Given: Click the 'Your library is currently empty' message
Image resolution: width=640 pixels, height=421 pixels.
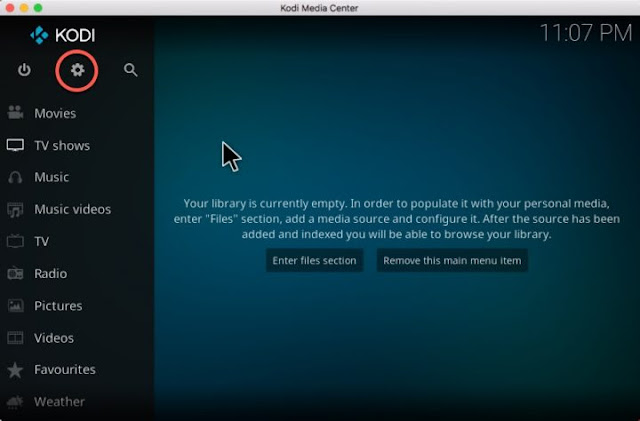Looking at the screenshot, I should (x=396, y=219).
